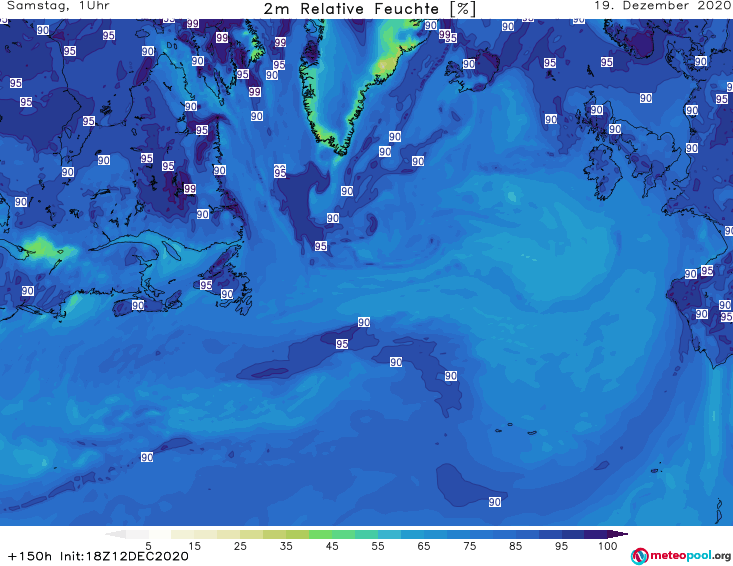The width and height of the screenshot is (733, 566).
Task: Click the colorbar scale value 55
Action: point(378,546)
